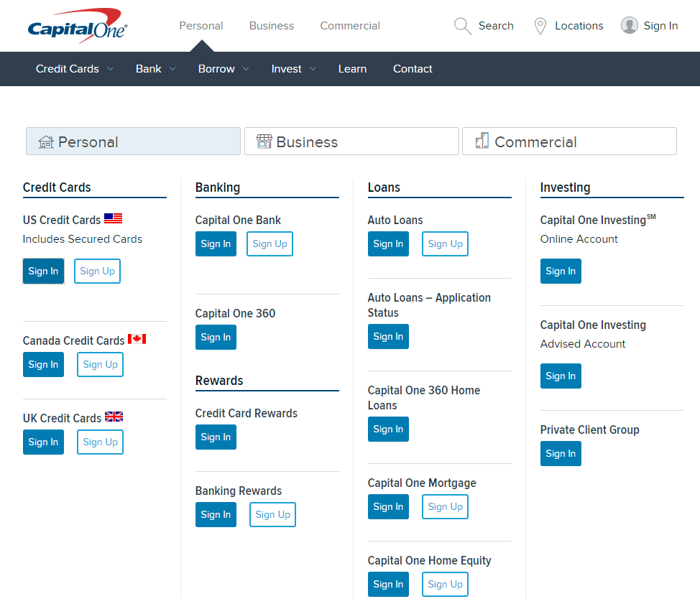Sign up for Canada Credit Cards
The image size is (700, 599).
point(100,364)
